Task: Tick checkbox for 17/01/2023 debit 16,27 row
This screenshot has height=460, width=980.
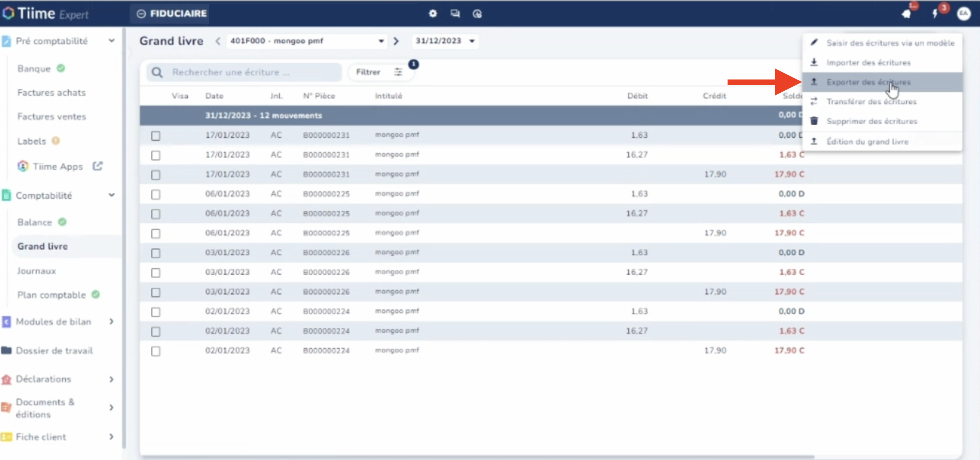Action: coord(155,155)
